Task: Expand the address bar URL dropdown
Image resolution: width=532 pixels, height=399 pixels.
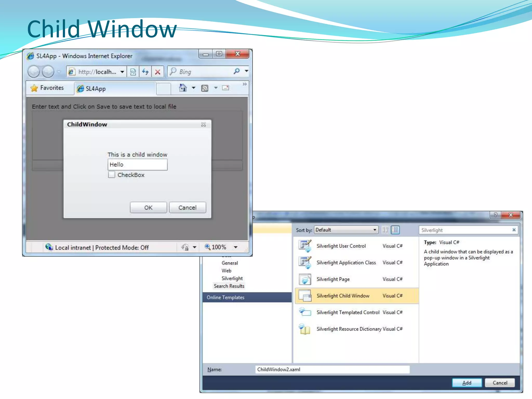Action: pos(122,72)
